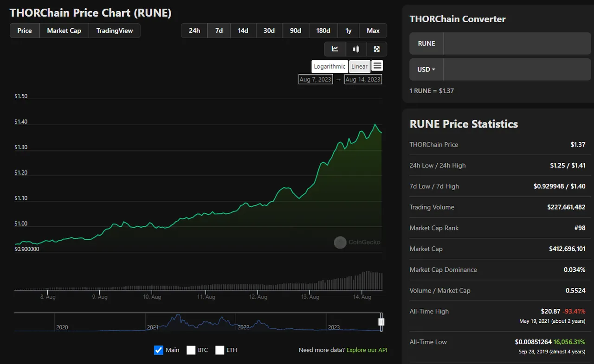Click 7d Low / High $0.929948 / $1.40
Viewport: 594px width, 364px height.
pos(560,186)
